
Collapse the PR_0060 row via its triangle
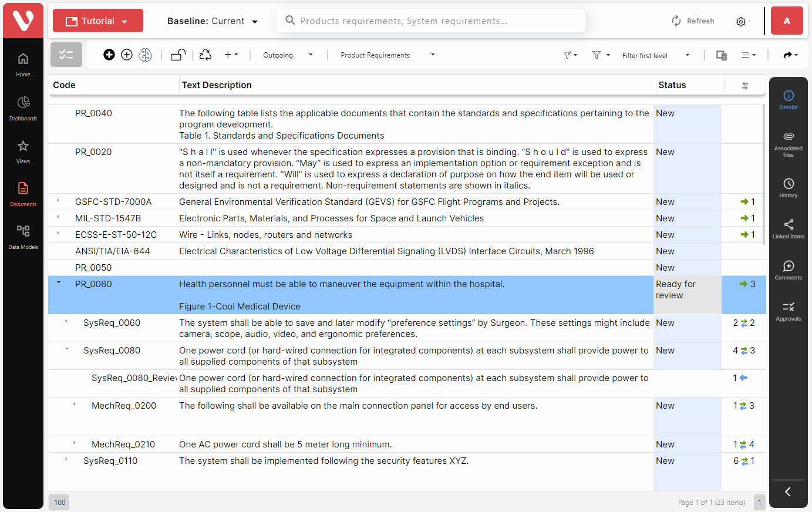(x=58, y=282)
